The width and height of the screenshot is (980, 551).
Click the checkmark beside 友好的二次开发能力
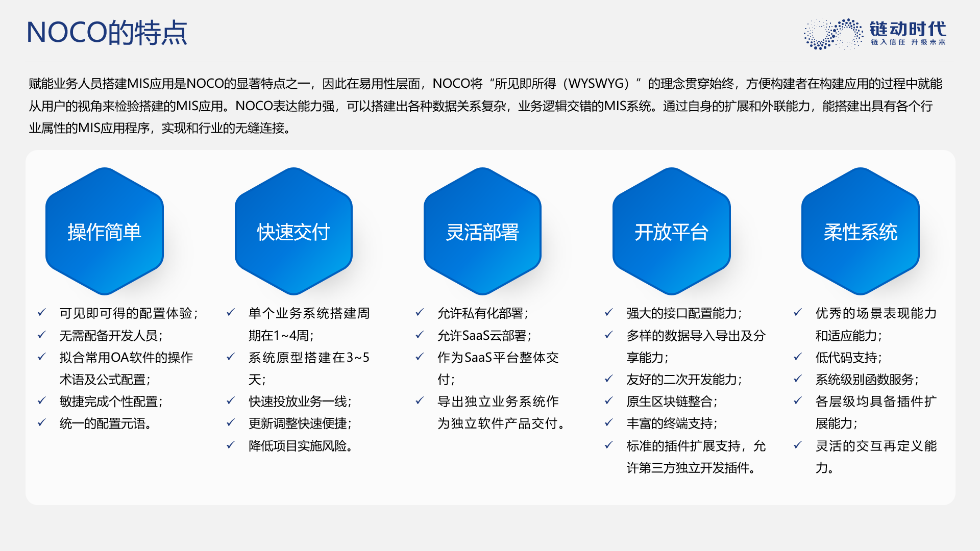tap(608, 379)
